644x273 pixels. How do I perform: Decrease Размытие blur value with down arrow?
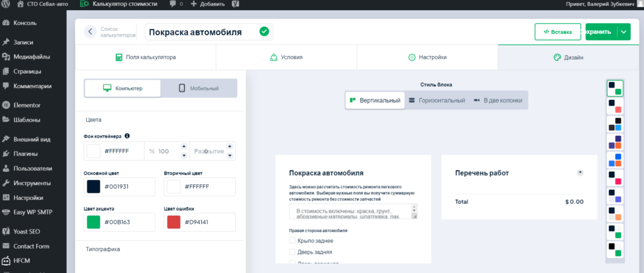point(230,155)
